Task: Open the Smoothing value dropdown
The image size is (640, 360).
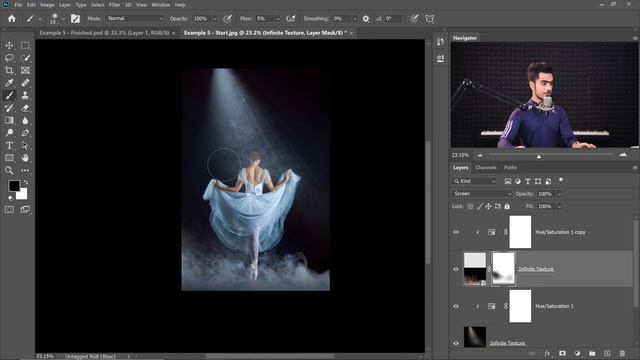Action: point(354,19)
